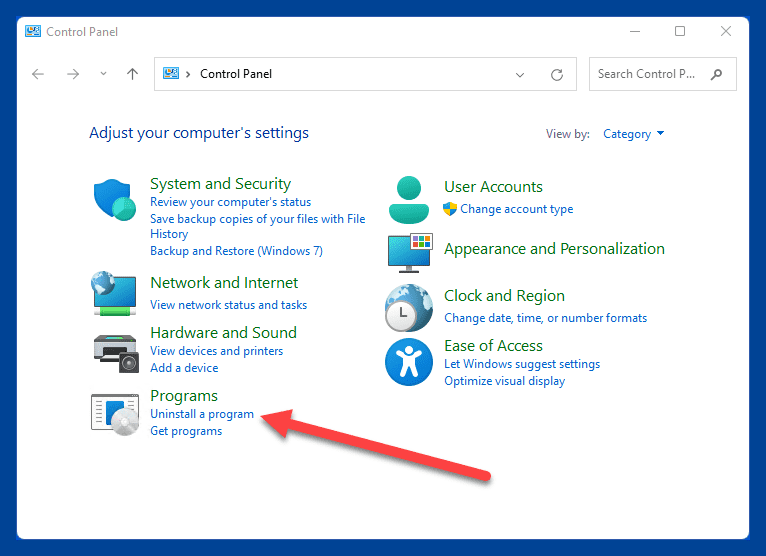The width and height of the screenshot is (766, 556).
Task: Open Clock and Region category
Action: (504, 296)
